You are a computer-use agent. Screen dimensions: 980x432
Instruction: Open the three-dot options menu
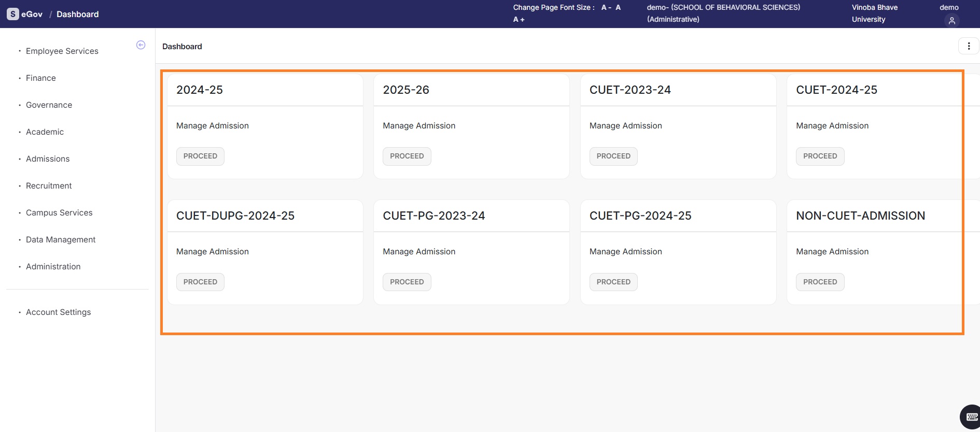[x=968, y=46]
